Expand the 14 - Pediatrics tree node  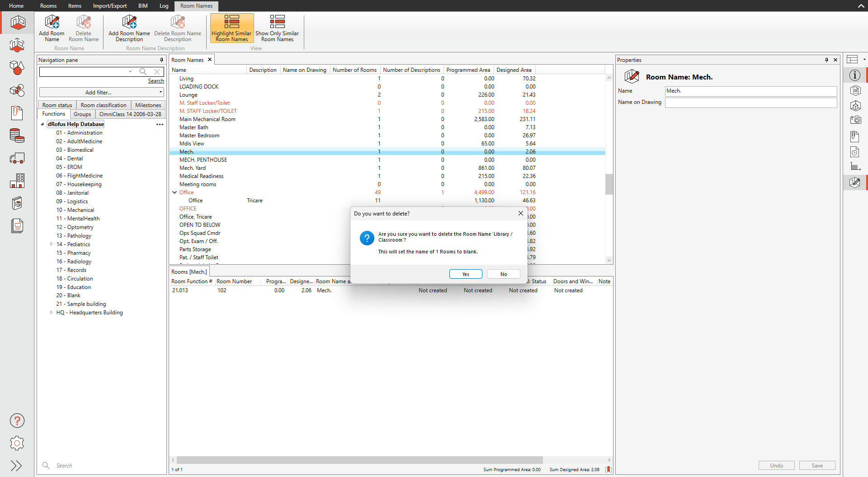click(x=52, y=244)
